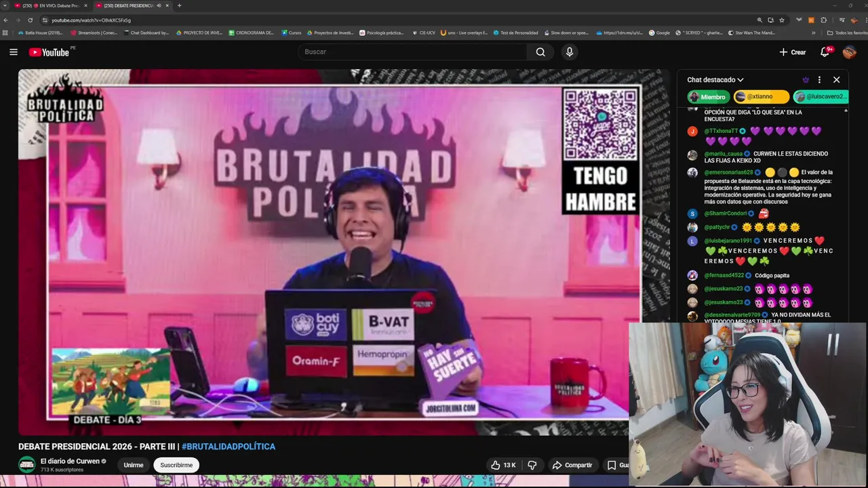868x488 pixels.
Task: Show the overflow bookmarks chevron
Action: pyautogui.click(x=814, y=33)
